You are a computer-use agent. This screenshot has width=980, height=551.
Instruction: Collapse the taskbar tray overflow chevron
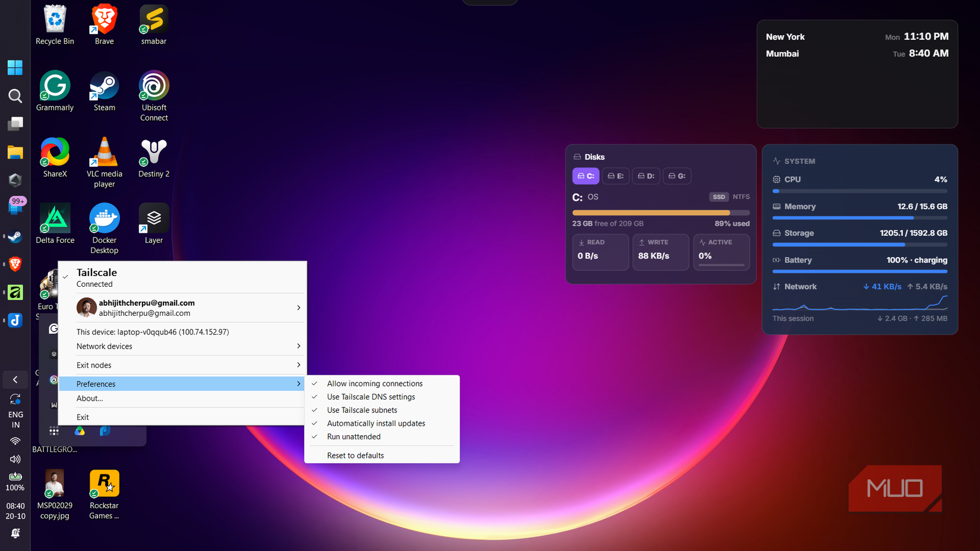click(15, 379)
